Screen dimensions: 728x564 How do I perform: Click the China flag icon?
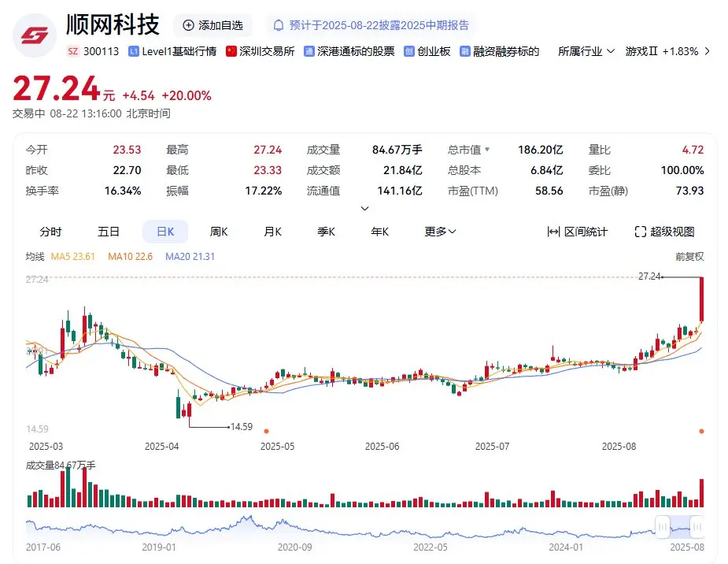tap(231, 51)
